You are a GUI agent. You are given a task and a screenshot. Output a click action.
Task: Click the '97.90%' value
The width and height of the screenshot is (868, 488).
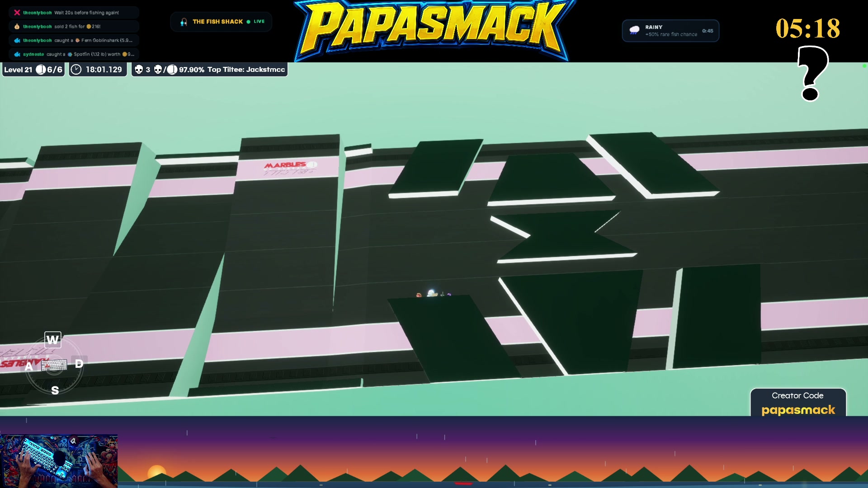[192, 70]
